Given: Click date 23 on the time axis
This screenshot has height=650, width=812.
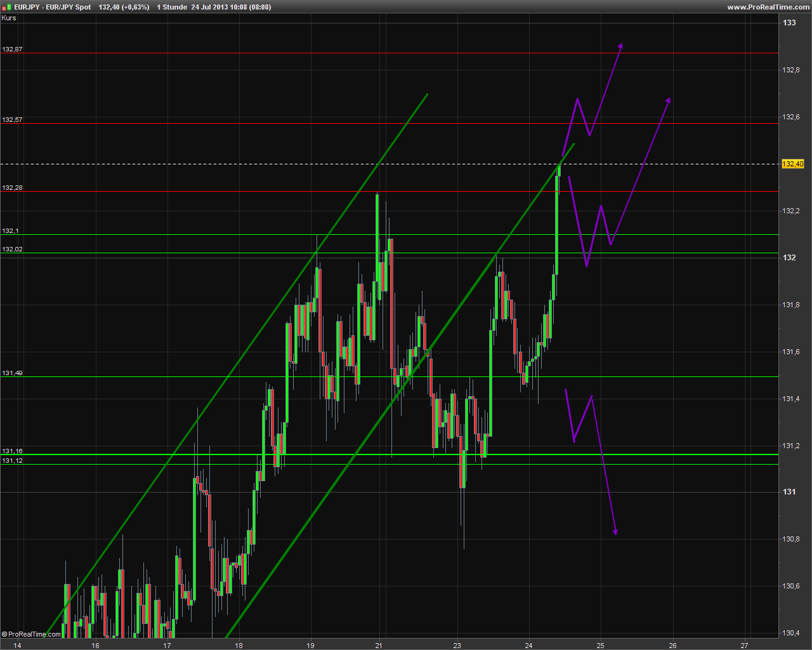Looking at the screenshot, I should coord(457,646).
